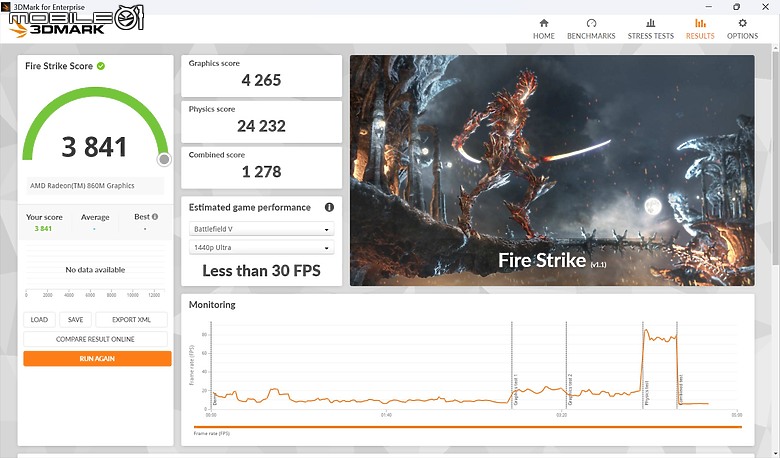Click the info icon beside Estimated game performance
The height and width of the screenshot is (458, 780).
click(329, 207)
